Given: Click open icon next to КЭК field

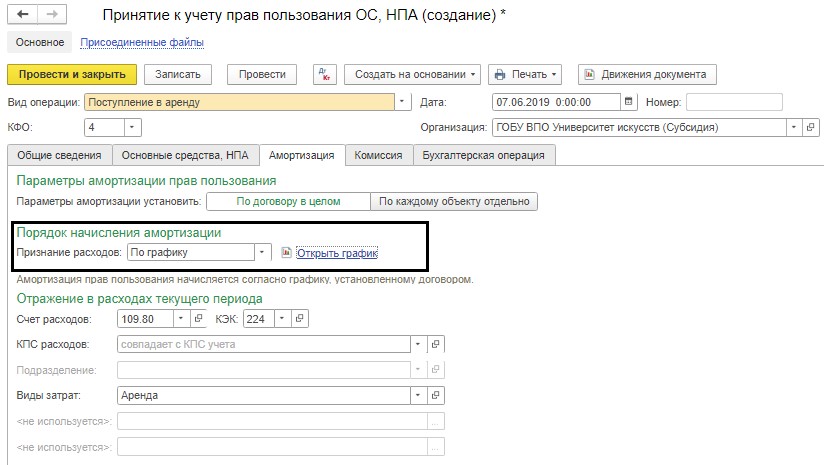Looking at the screenshot, I should point(300,319).
